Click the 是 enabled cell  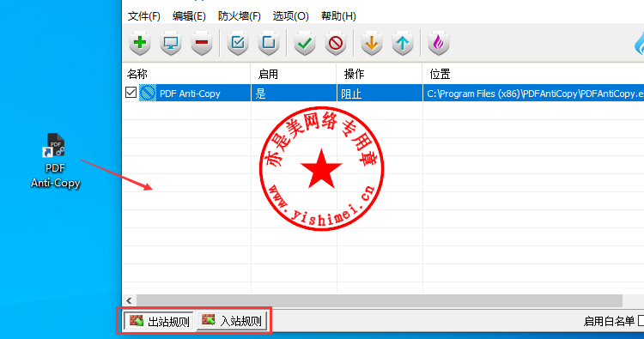click(294, 94)
